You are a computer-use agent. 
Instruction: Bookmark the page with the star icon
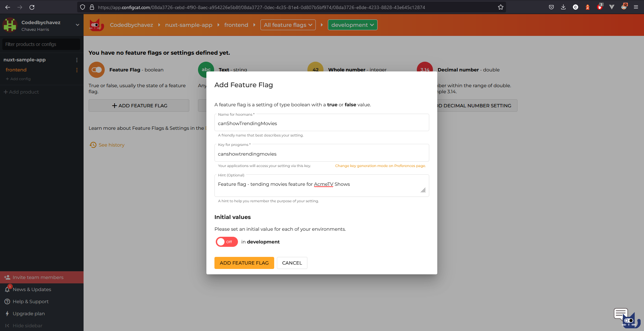[500, 7]
